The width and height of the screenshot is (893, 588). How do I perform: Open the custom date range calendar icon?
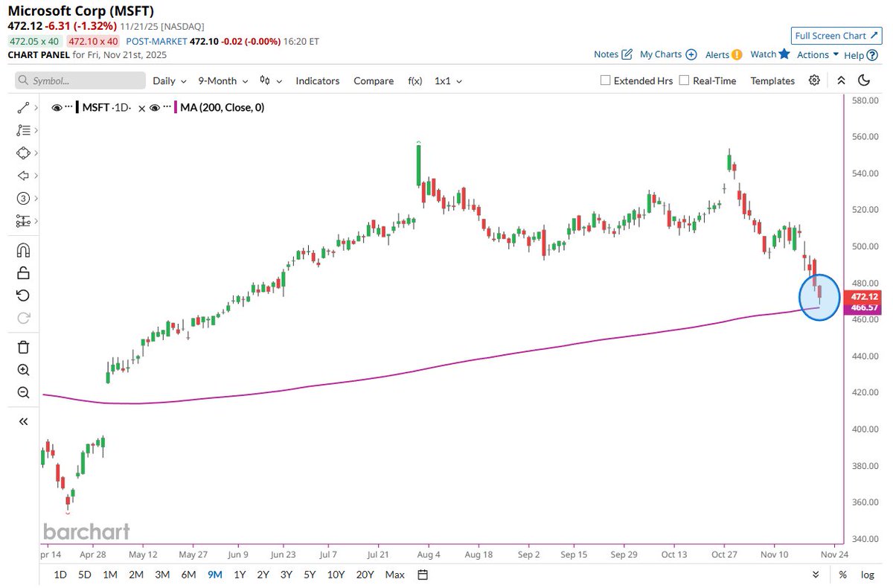(x=423, y=575)
